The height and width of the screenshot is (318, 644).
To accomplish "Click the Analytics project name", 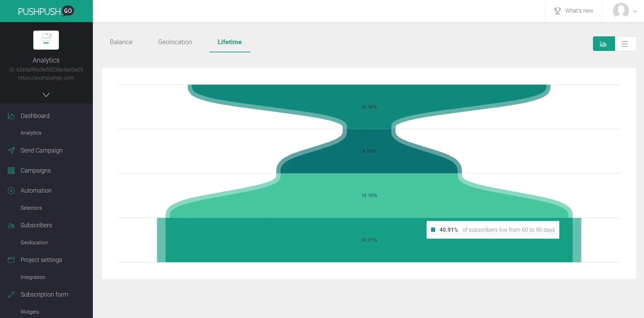I will click(46, 60).
